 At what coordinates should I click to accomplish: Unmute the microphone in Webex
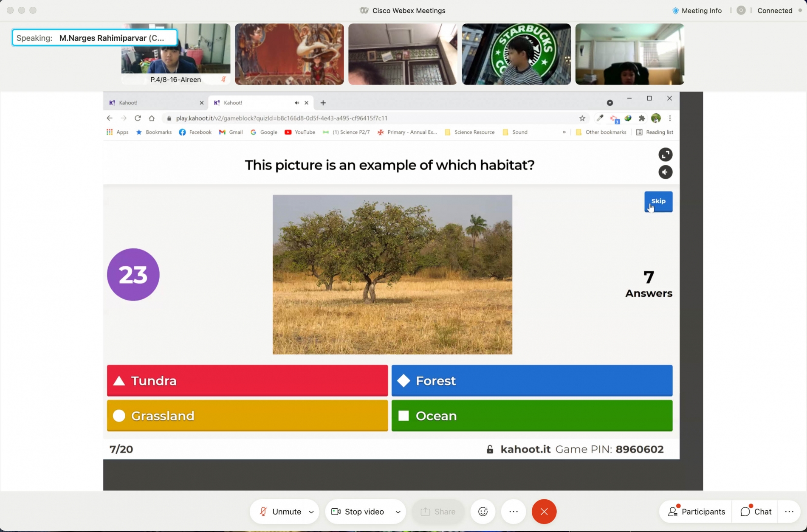pyautogui.click(x=280, y=512)
